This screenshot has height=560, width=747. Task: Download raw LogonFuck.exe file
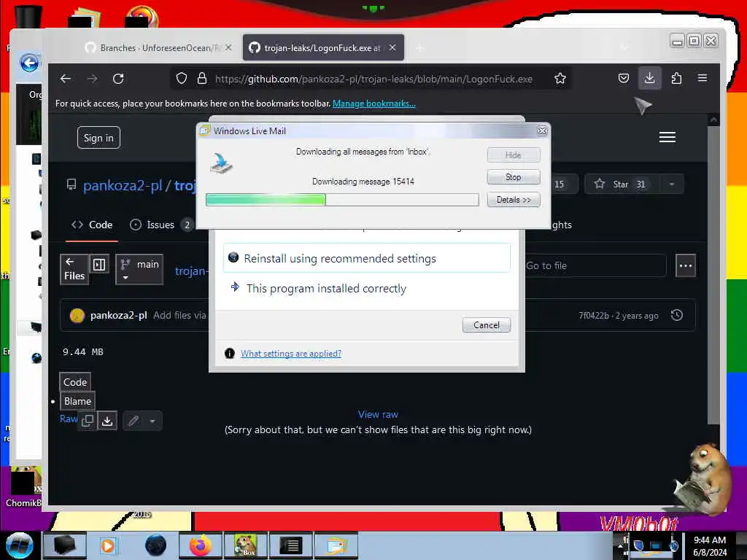(108, 421)
